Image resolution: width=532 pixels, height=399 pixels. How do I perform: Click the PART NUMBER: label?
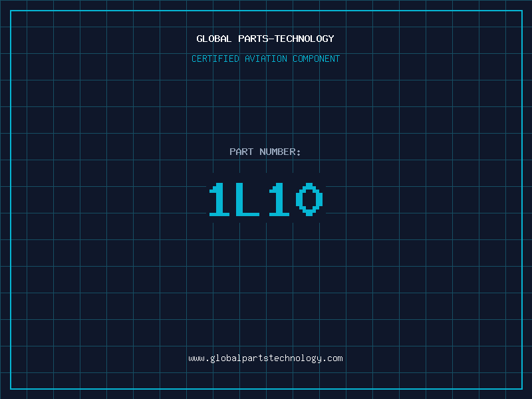pyautogui.click(x=265, y=152)
